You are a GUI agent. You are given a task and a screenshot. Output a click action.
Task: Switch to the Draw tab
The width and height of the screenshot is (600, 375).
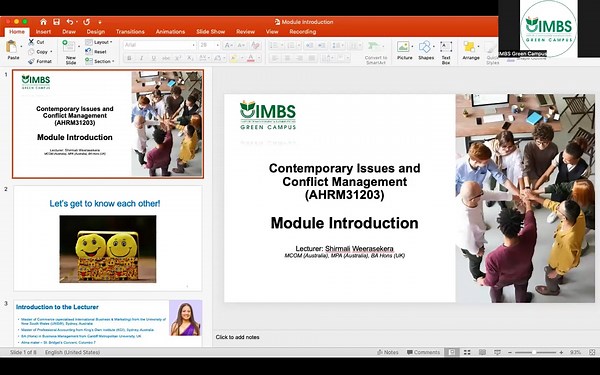pos(69,32)
